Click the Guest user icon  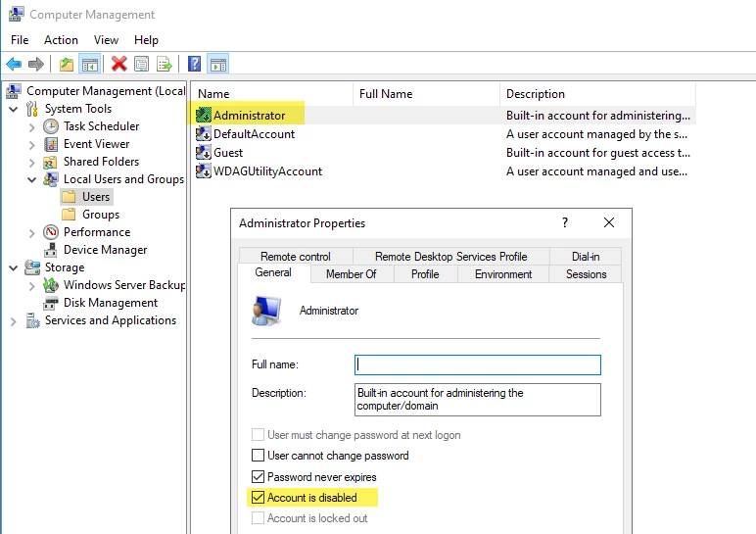[203, 152]
